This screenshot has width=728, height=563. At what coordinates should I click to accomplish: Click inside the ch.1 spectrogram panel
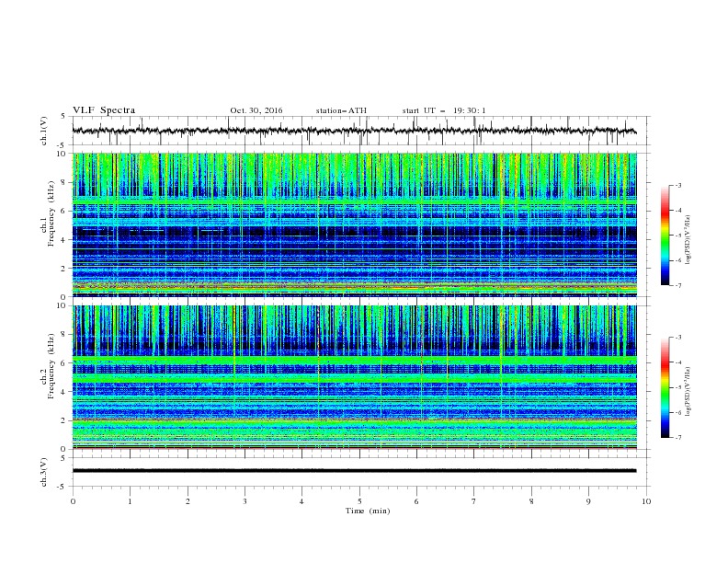[354, 224]
